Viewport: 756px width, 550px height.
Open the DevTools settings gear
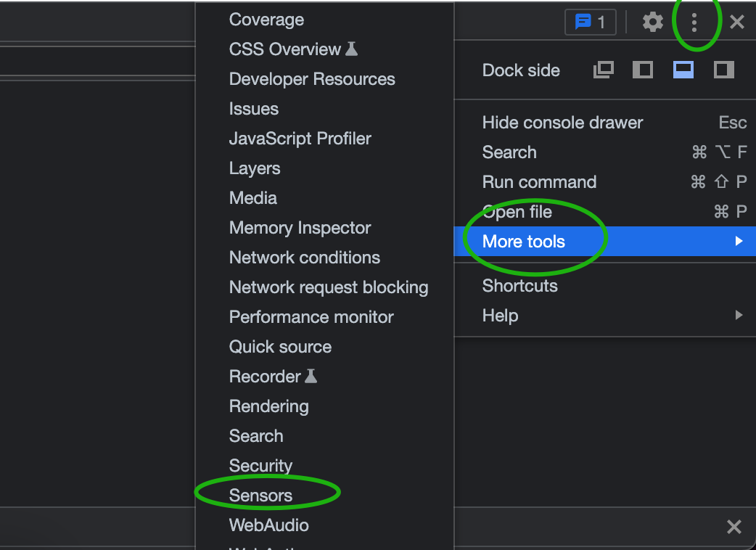coord(653,22)
